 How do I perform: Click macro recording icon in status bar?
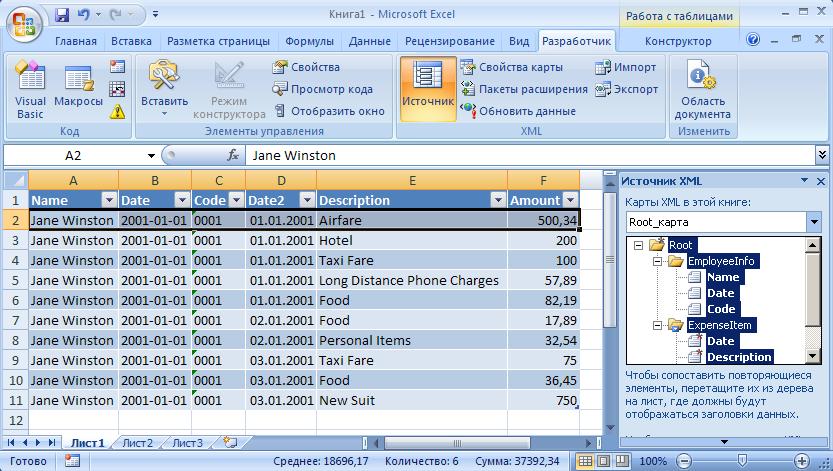72,461
